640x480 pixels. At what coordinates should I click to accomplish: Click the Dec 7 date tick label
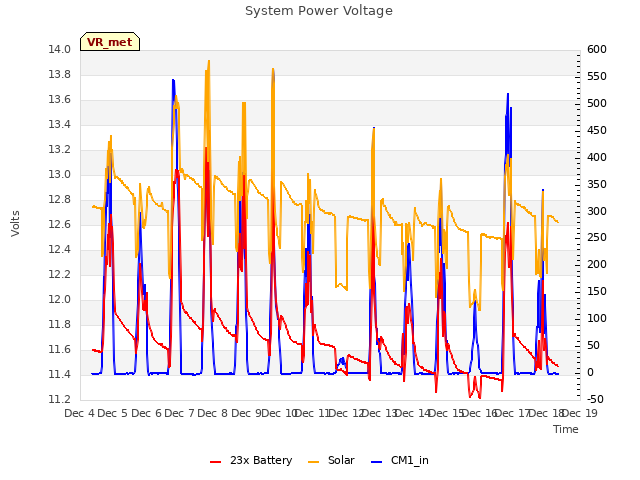click(179, 413)
